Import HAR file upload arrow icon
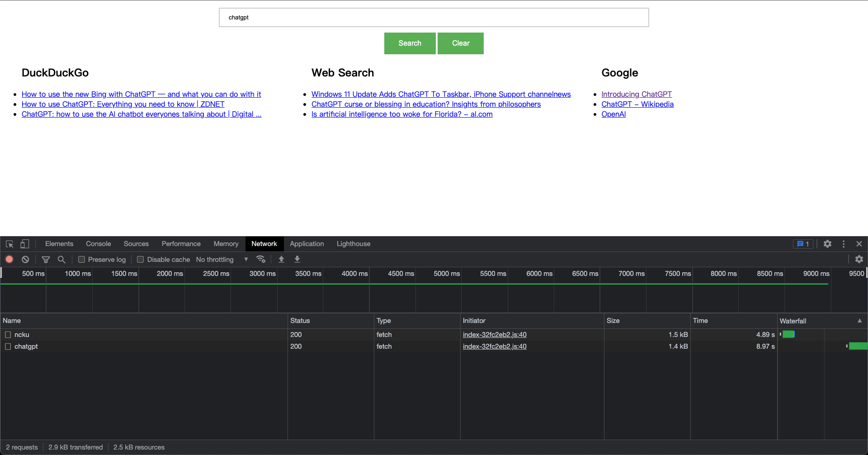The image size is (868, 455). (x=281, y=259)
